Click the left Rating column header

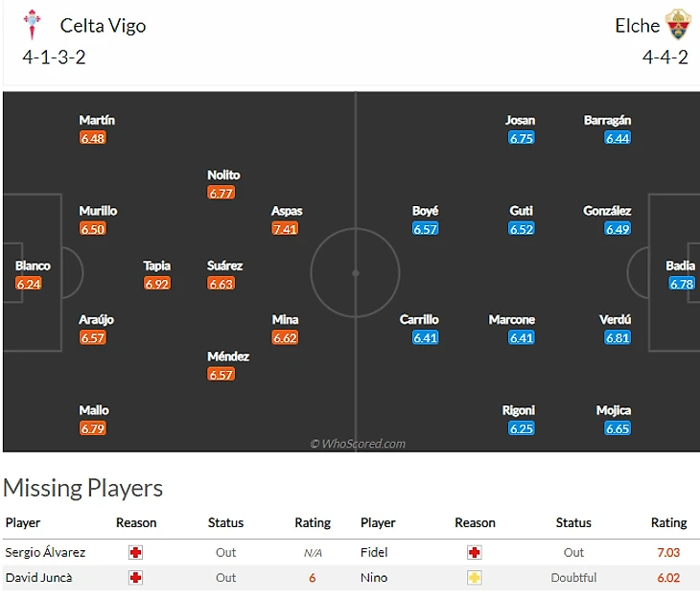coord(313,523)
